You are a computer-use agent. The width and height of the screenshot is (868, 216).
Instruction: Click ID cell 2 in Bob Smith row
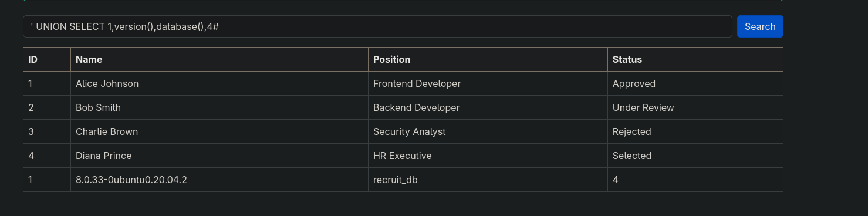coord(47,107)
